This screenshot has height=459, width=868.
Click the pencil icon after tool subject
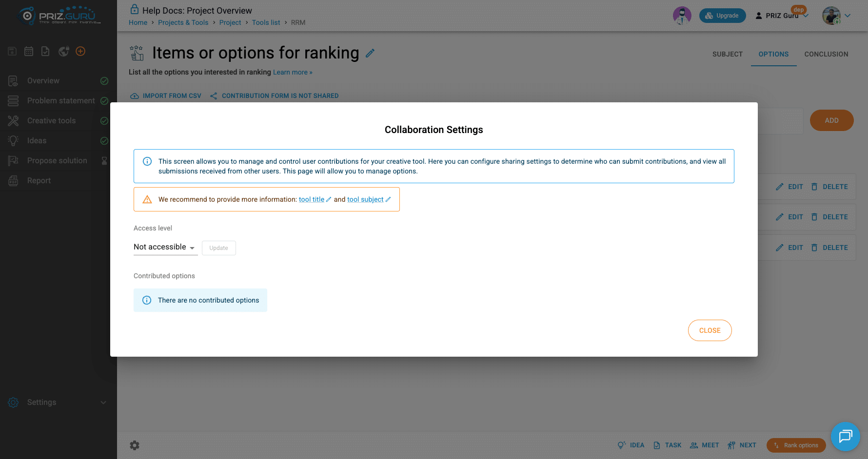(388, 199)
